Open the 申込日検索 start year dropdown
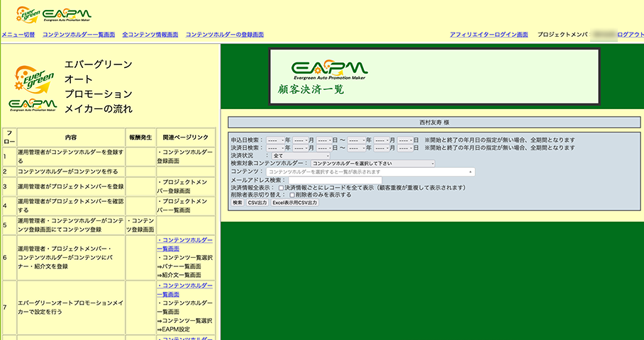Image resolution: width=644 pixels, height=340 pixels. click(x=275, y=140)
